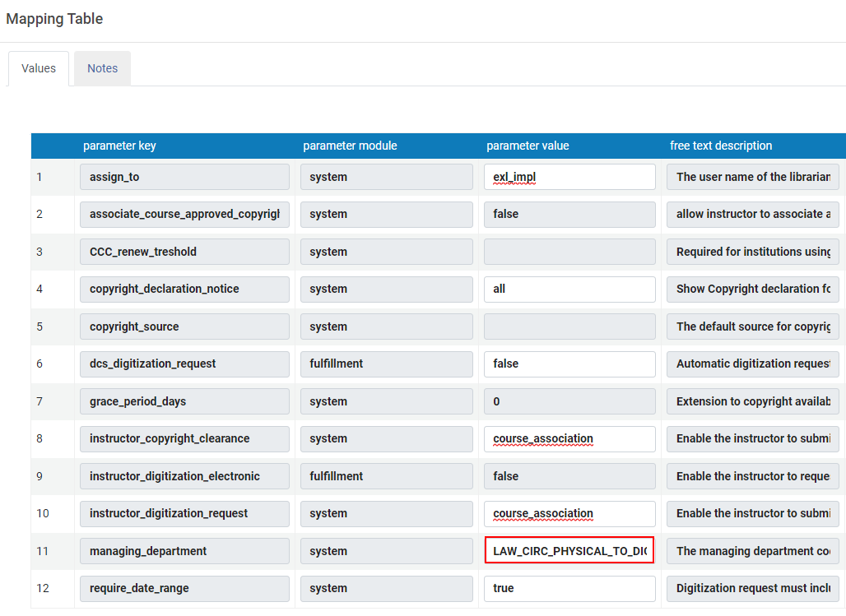Select the Values tab
The height and width of the screenshot is (616, 846).
pyautogui.click(x=39, y=68)
